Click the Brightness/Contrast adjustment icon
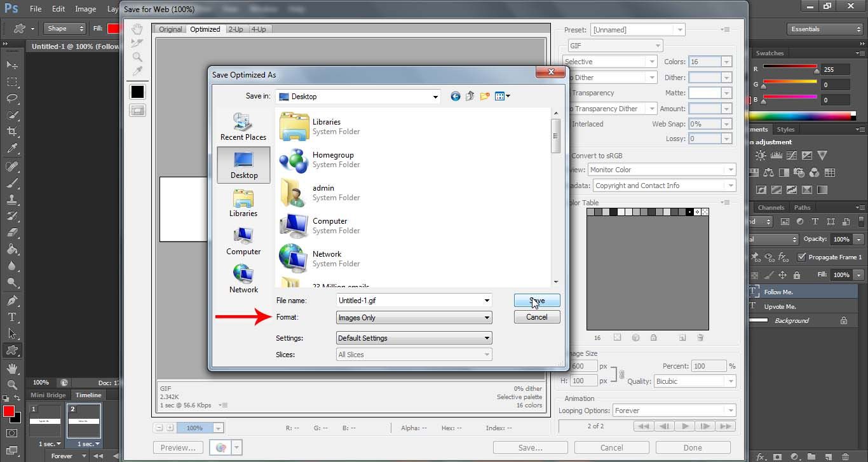868x462 pixels. click(x=761, y=156)
